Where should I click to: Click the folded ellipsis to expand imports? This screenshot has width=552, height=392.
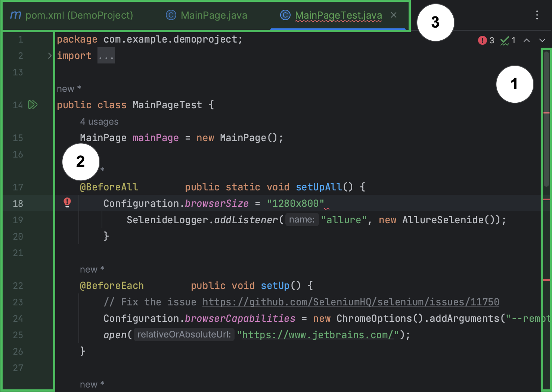pyautogui.click(x=106, y=55)
